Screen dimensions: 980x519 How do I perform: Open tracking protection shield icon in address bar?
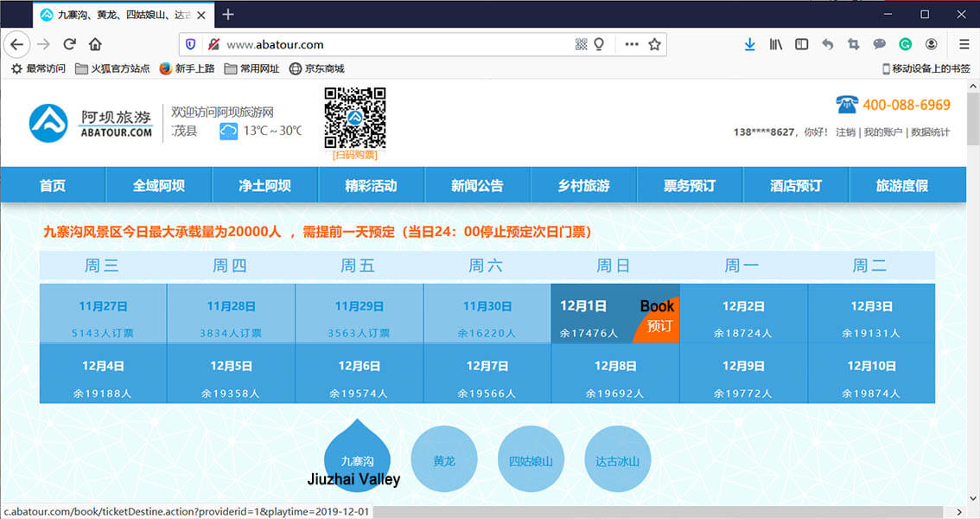[x=191, y=44]
